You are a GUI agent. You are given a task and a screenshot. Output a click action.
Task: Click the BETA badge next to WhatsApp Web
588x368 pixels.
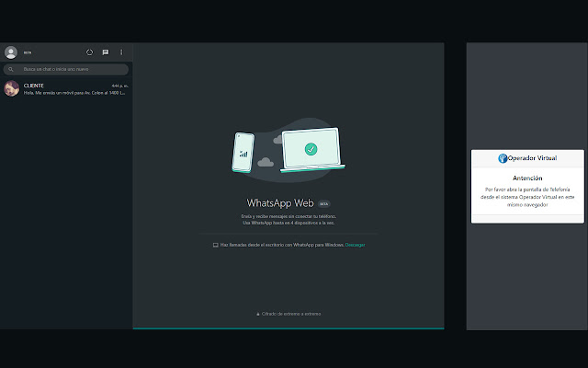coord(324,204)
